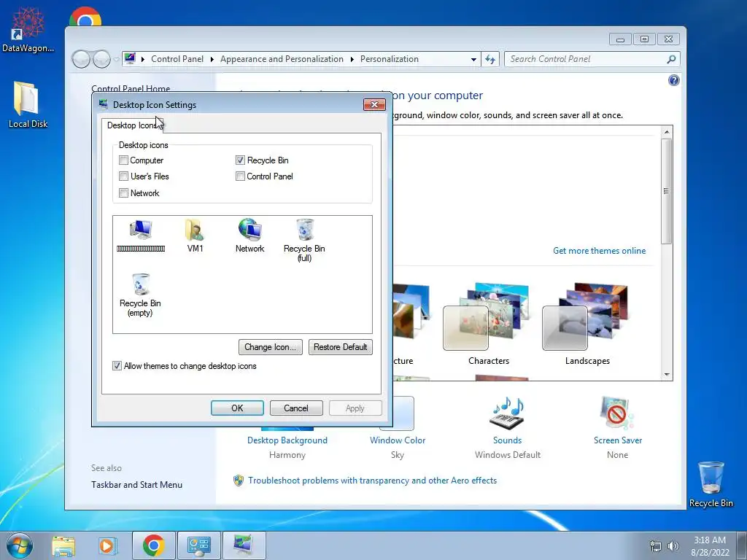Open the recent pages dropdown arrow

[116, 60]
